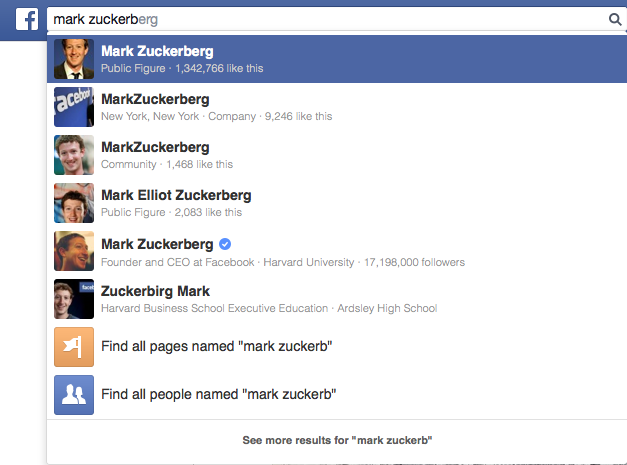This screenshot has width=627, height=465.
Task: Click the facebook banner thumbnail of Company result
Action: pos(74,107)
